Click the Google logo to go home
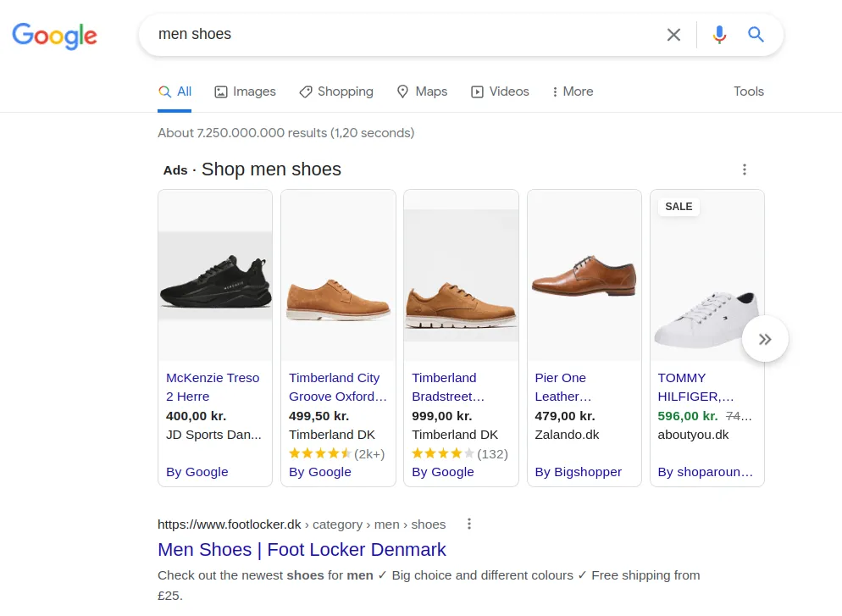842x616 pixels. pos(54,36)
